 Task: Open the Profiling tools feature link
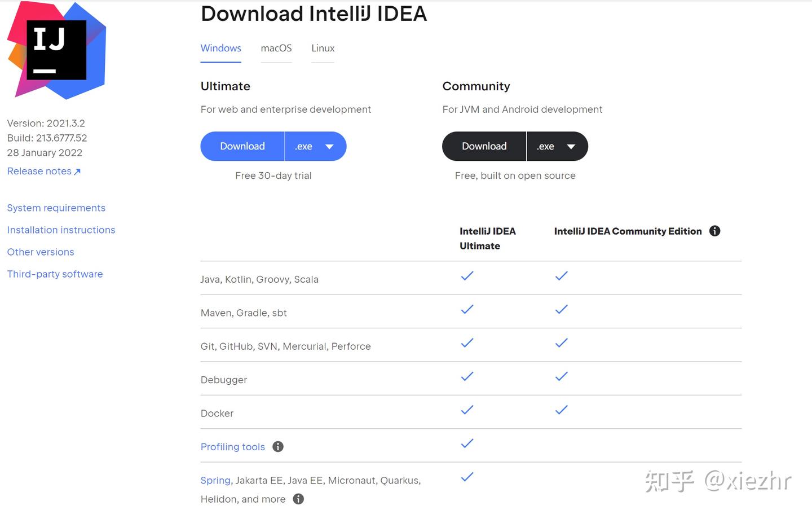[x=232, y=446]
